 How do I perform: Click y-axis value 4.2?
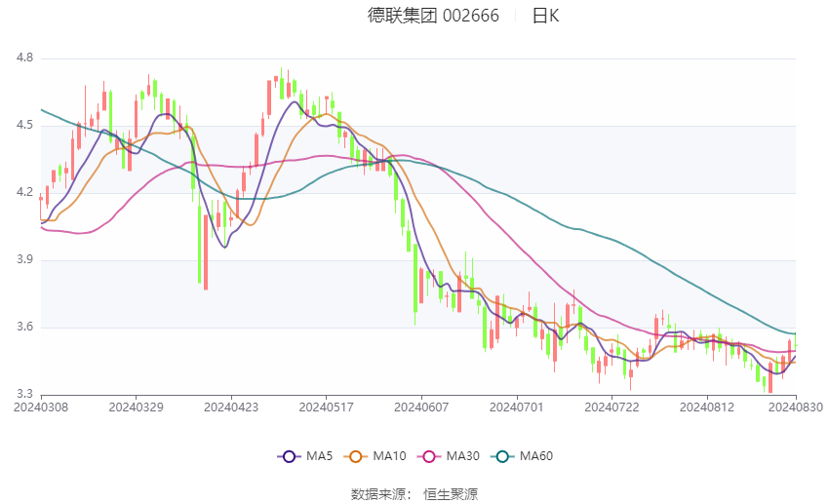point(24,192)
